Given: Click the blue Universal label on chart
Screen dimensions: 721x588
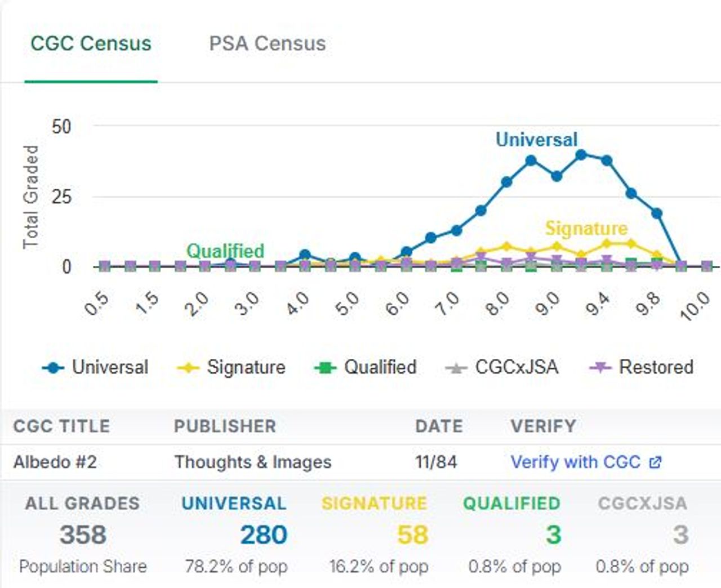Looking at the screenshot, I should 536,140.
